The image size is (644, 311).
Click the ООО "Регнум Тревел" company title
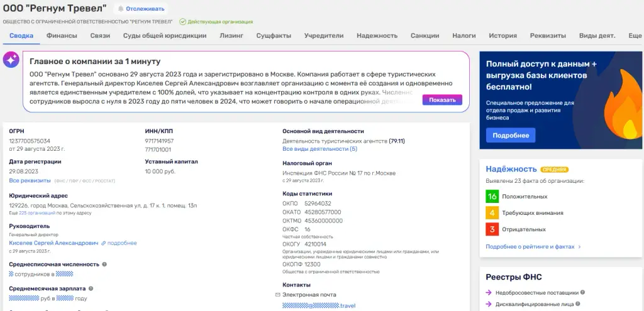[55, 8]
